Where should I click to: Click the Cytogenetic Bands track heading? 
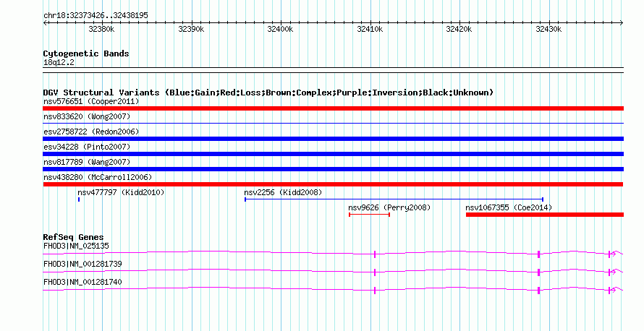[86, 53]
